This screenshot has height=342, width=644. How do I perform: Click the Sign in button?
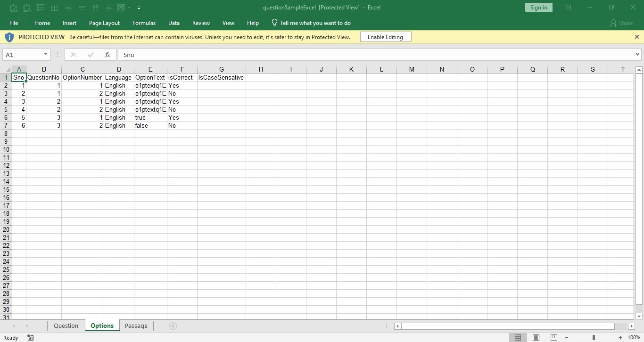coord(538,8)
